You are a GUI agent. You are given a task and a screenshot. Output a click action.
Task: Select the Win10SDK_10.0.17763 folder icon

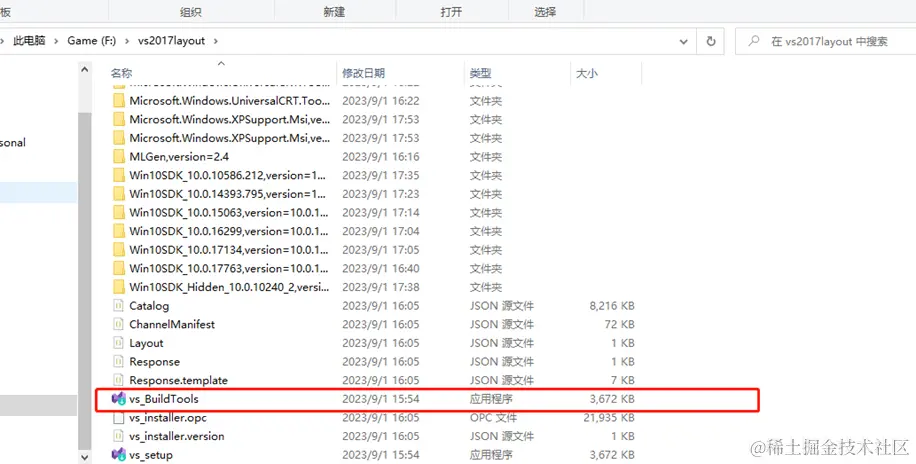pyautogui.click(x=119, y=269)
